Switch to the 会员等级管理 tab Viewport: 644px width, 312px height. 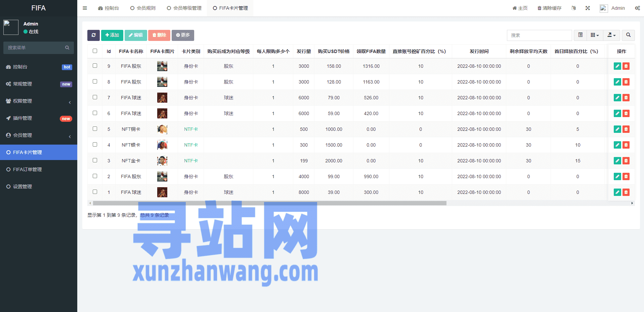184,8
